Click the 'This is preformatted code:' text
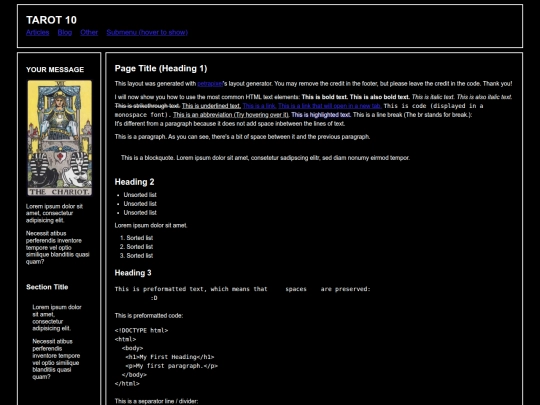 (x=149, y=316)
